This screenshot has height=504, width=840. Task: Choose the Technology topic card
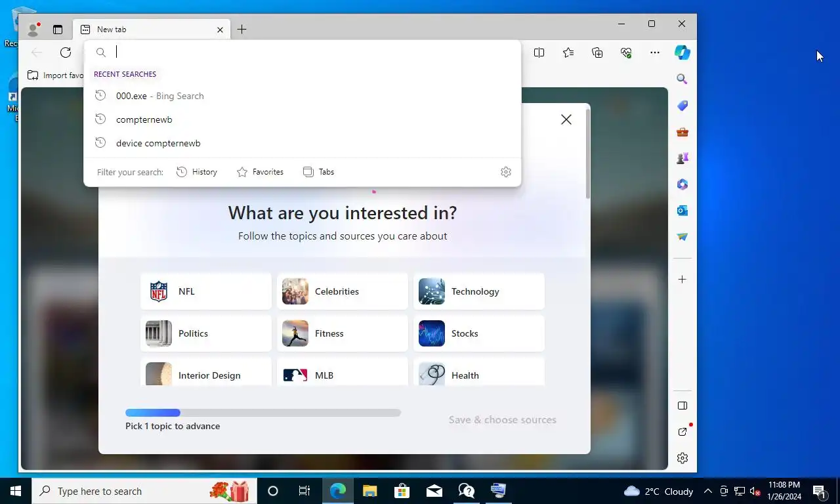click(479, 291)
